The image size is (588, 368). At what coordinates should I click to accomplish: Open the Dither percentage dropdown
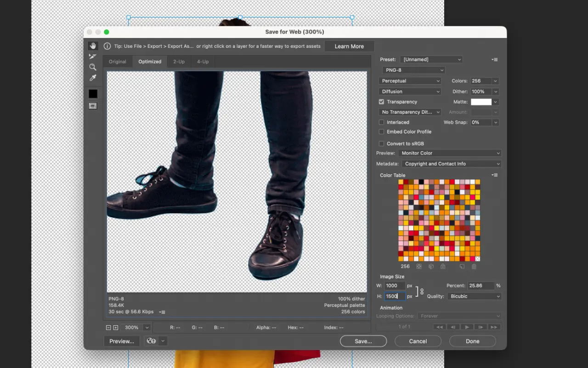click(484, 91)
